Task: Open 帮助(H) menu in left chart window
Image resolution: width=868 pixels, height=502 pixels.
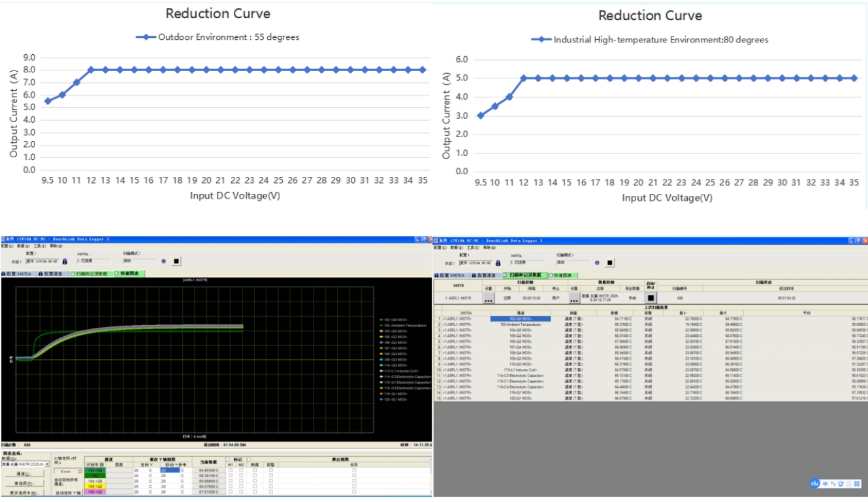Action: click(56, 246)
